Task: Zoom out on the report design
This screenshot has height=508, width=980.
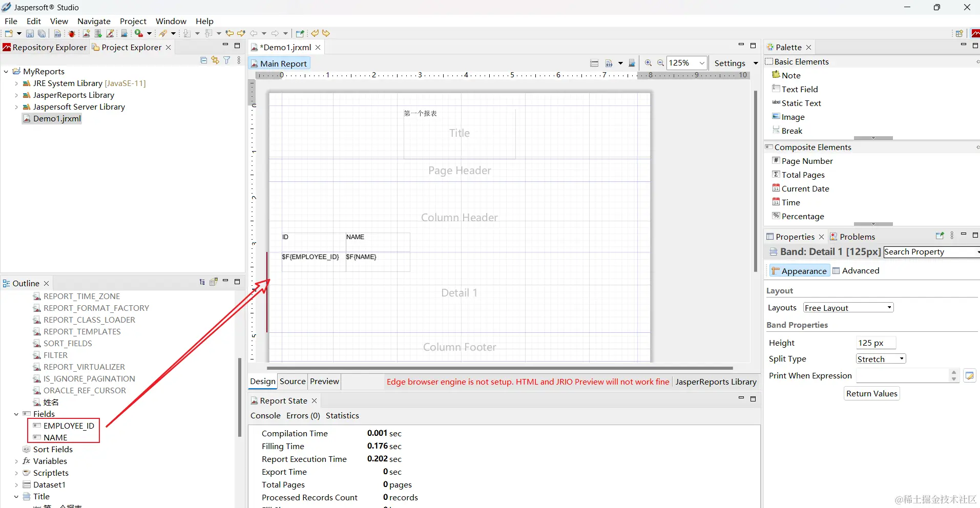Action: coord(660,63)
